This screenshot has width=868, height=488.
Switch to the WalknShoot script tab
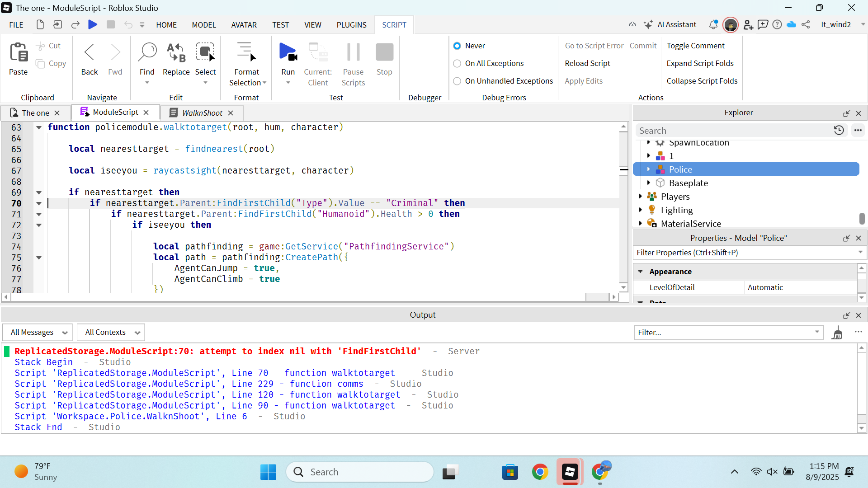pyautogui.click(x=202, y=113)
